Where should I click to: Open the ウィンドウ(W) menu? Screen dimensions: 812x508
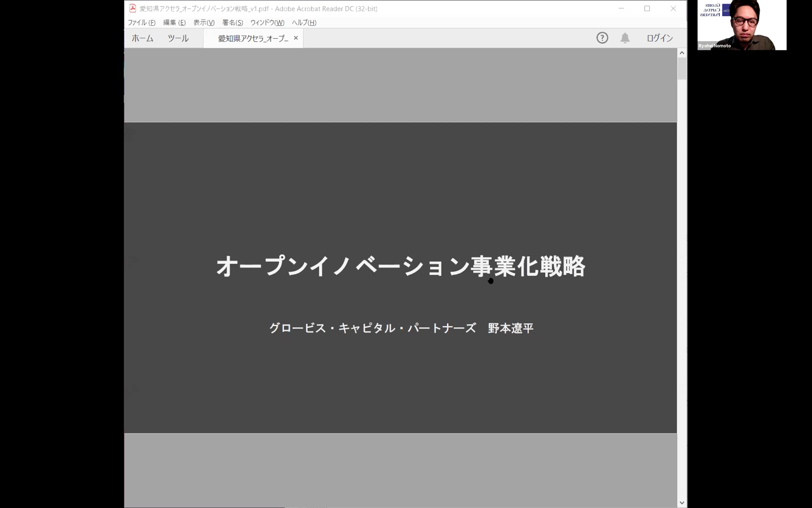pos(267,23)
